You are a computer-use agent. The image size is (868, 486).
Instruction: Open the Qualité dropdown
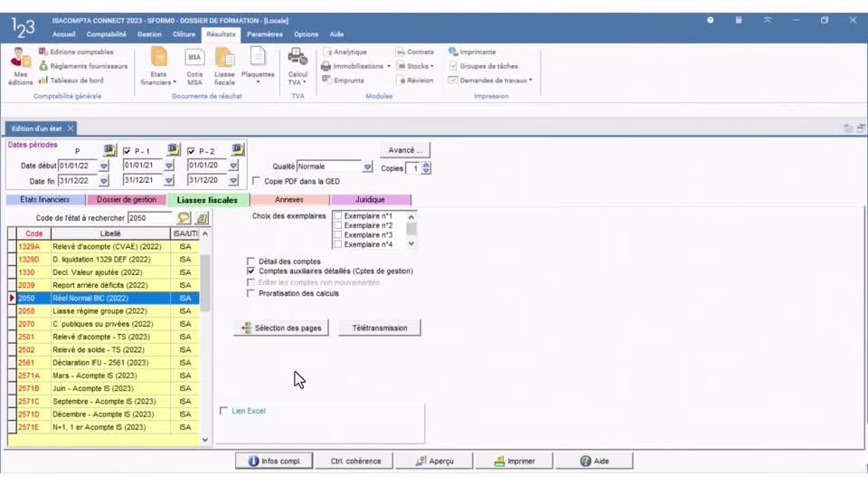tap(368, 167)
